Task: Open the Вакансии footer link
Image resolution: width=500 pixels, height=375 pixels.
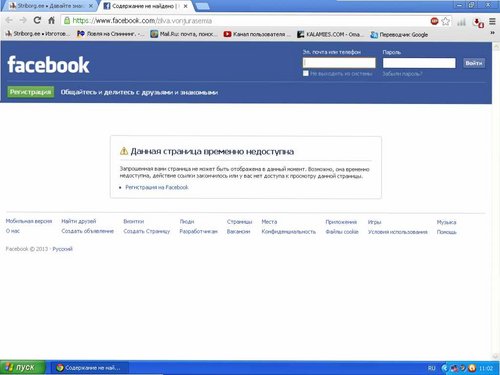Action: 238,231
